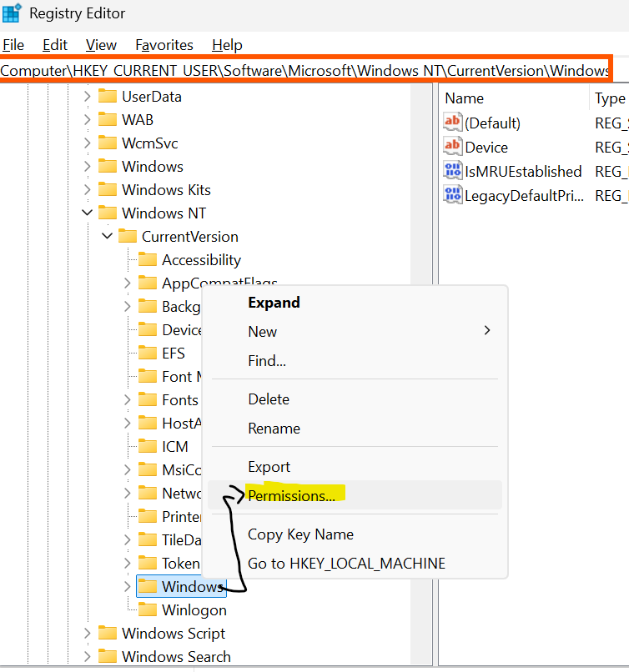Click the registry path address bar
The height and width of the screenshot is (672, 629).
305,70
